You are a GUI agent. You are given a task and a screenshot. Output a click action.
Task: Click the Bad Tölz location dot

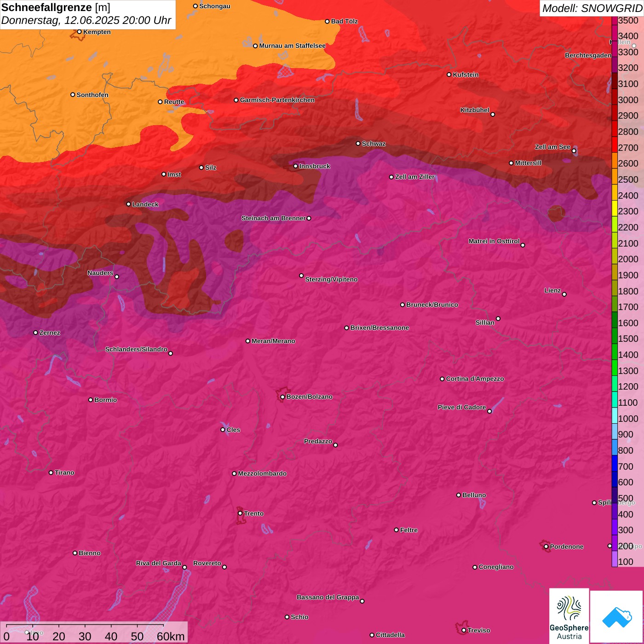coord(327,22)
